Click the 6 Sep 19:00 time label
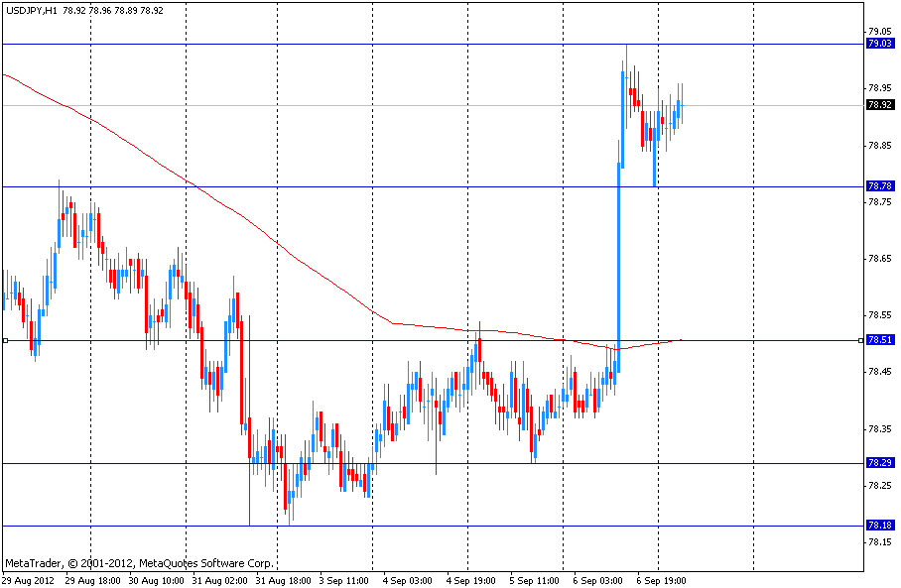This screenshot has width=901, height=588. point(662,579)
